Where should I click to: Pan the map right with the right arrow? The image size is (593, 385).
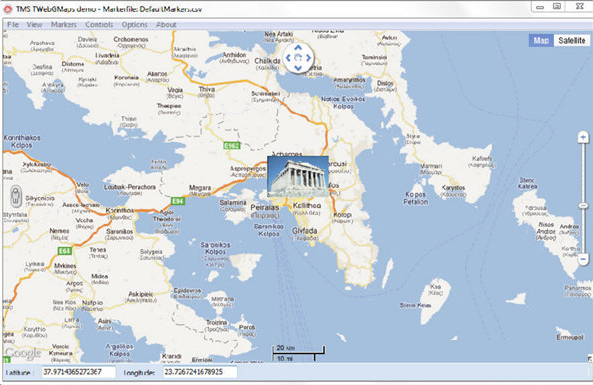point(309,58)
